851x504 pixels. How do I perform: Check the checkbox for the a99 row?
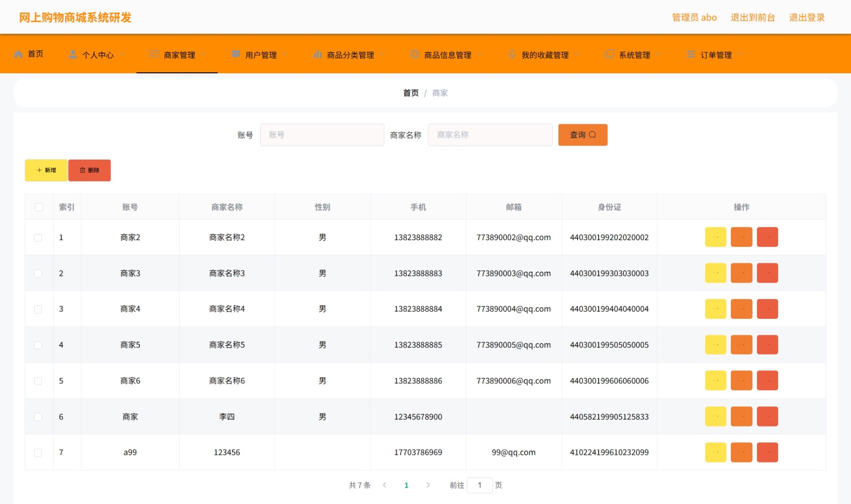(38, 452)
